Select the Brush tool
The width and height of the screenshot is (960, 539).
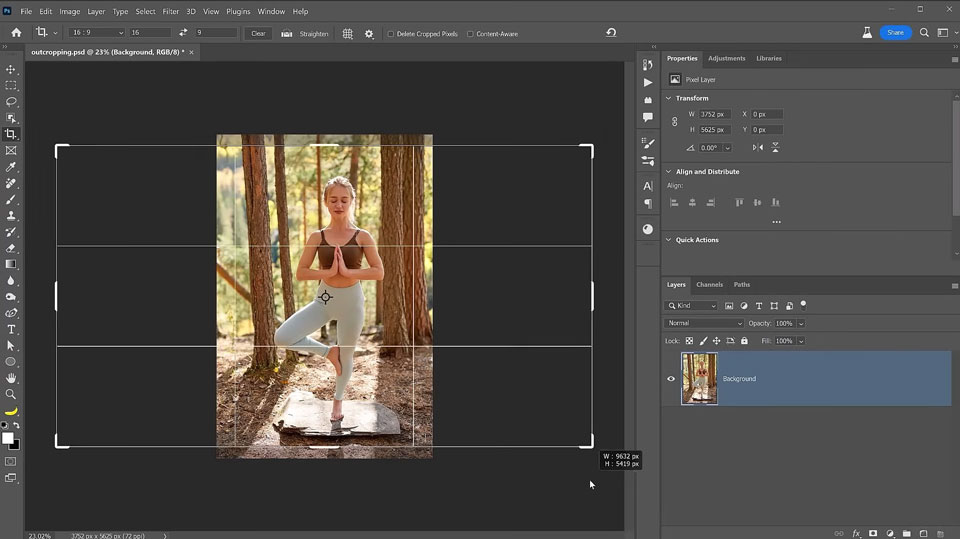pyautogui.click(x=11, y=200)
